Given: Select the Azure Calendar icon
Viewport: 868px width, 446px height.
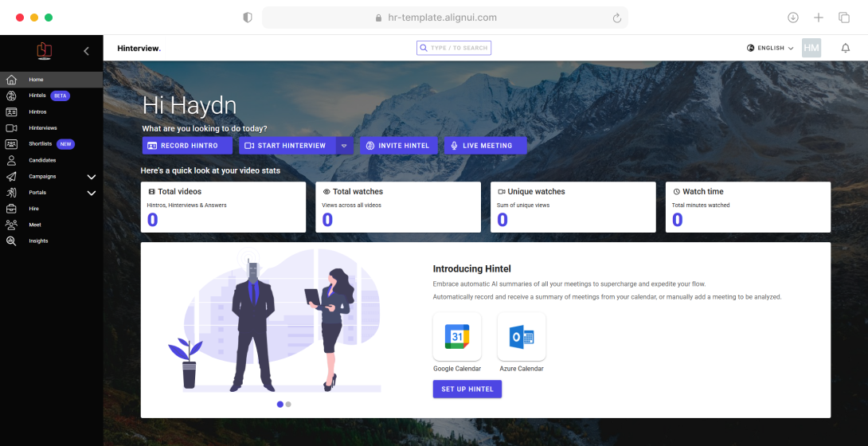Looking at the screenshot, I should click(x=521, y=337).
